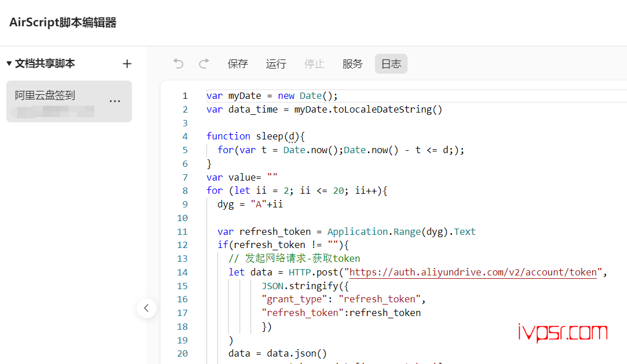Click line number 11 in the gutter
Image resolution: width=627 pixels, height=364 pixels.
click(182, 231)
